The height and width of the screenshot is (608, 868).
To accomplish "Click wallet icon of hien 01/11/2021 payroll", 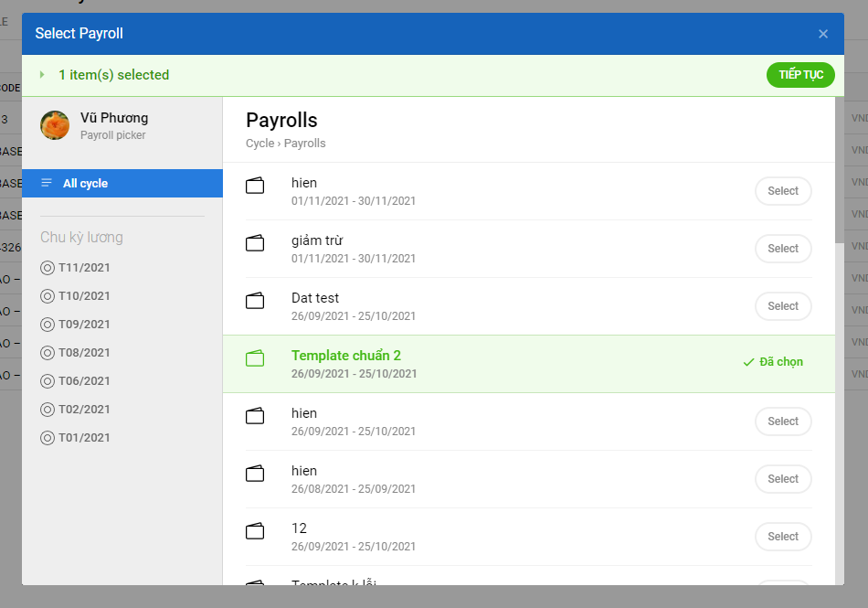I will (x=255, y=186).
